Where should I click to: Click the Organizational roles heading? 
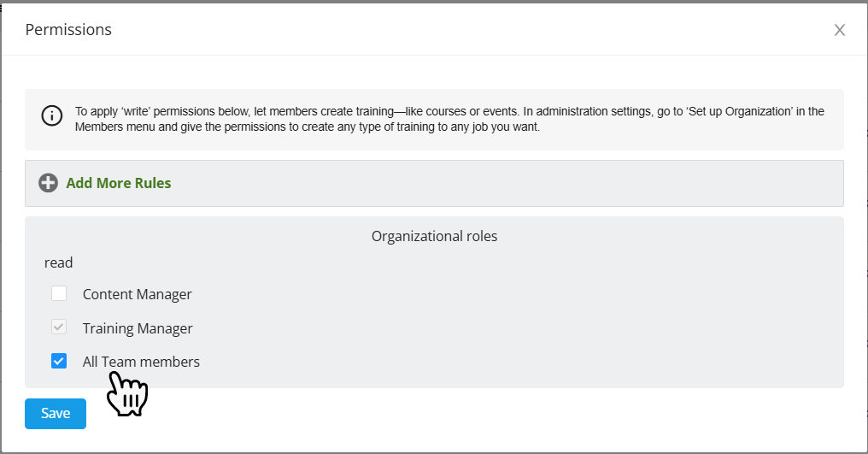point(434,236)
